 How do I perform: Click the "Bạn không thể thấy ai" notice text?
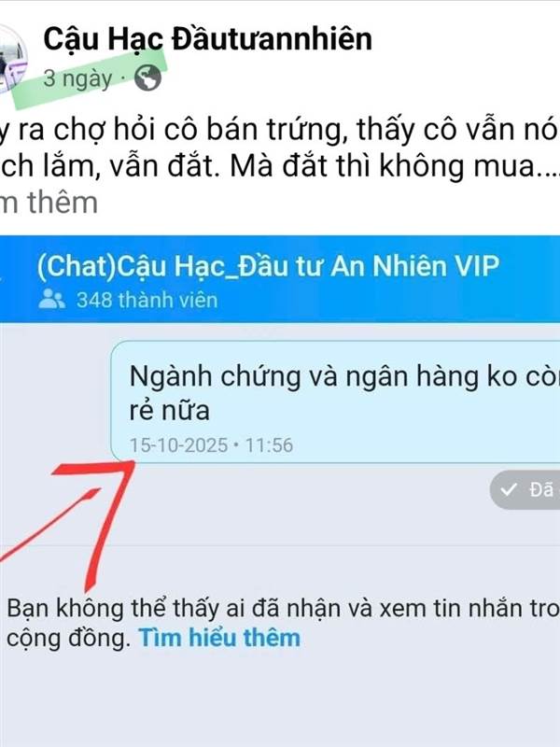point(284,623)
